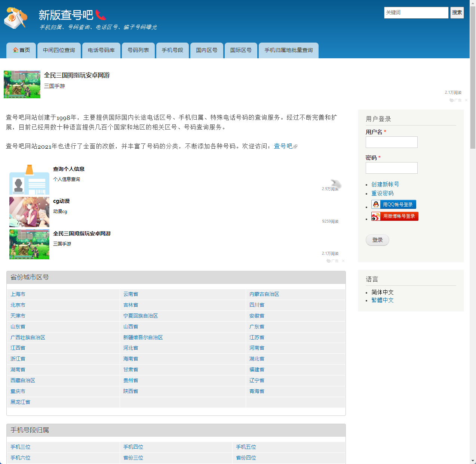Close the bottom advertisement with its × icon
This screenshot has height=464, width=476.
tap(343, 261)
